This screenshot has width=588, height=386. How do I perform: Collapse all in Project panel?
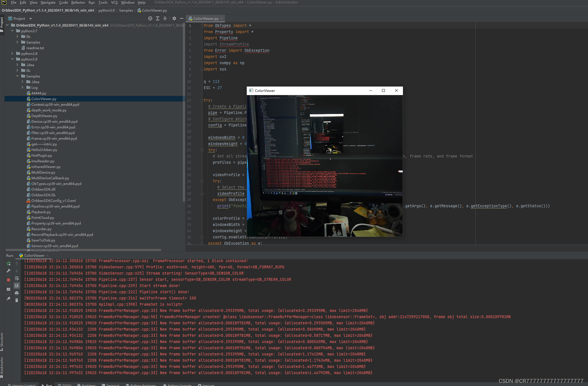[x=165, y=18]
